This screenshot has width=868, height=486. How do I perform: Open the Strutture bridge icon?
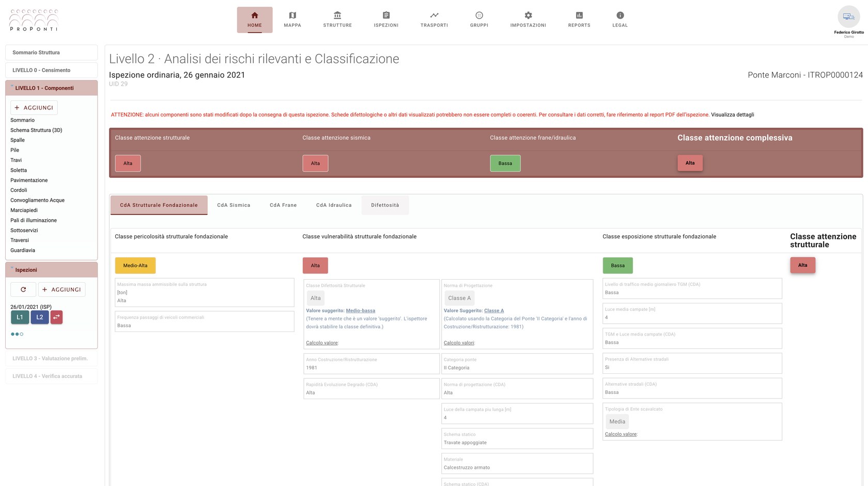pos(337,16)
